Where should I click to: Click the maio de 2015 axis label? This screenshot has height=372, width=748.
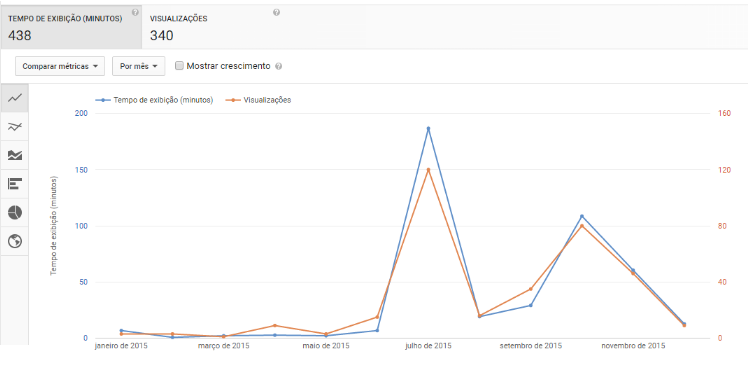(x=326, y=346)
